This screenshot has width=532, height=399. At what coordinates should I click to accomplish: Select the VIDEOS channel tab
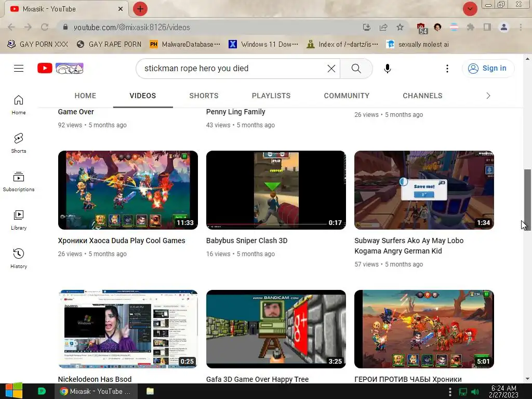pos(143,96)
